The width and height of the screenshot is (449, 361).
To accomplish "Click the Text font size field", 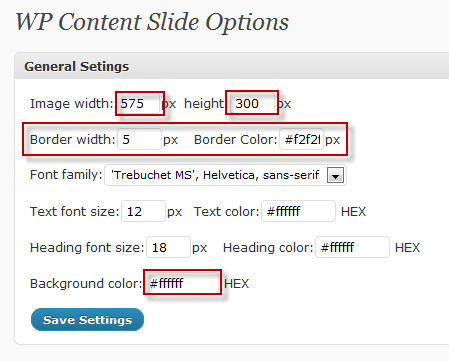I will tap(143, 211).
